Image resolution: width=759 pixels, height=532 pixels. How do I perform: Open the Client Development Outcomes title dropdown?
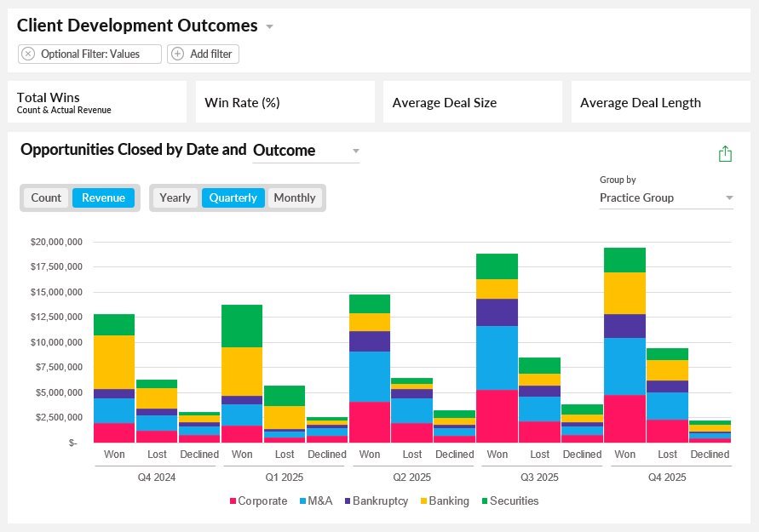[x=270, y=26]
